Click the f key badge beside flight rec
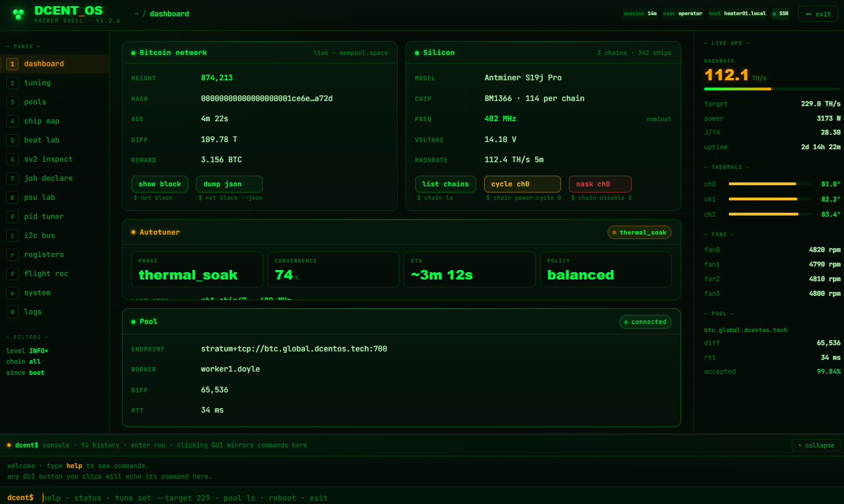Viewport: 844px width, 504px height. (12, 274)
